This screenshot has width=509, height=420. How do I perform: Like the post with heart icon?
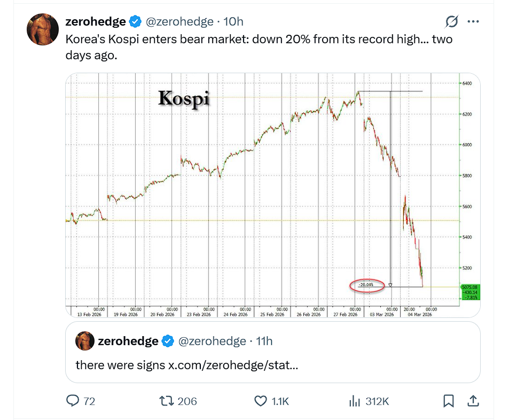[x=261, y=401]
